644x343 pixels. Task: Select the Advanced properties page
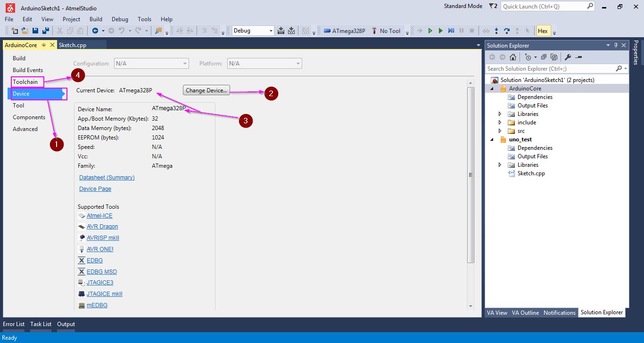point(25,129)
